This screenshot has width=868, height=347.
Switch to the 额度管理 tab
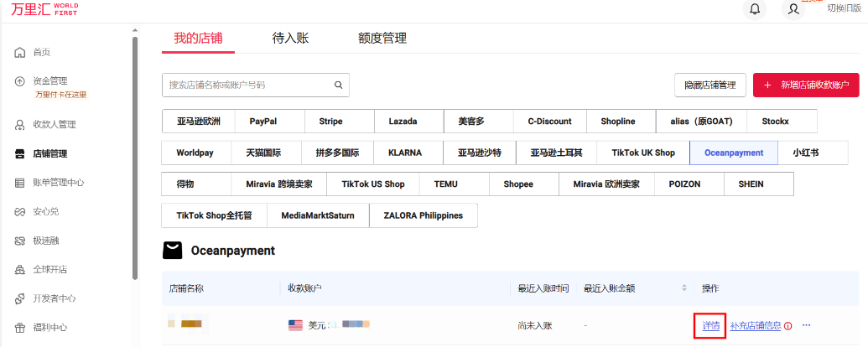(382, 38)
